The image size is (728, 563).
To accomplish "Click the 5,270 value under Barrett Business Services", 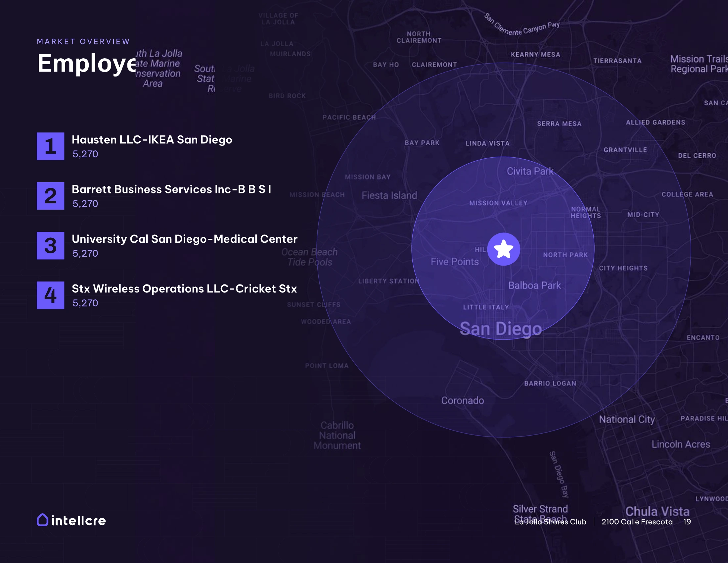I will [x=85, y=204].
